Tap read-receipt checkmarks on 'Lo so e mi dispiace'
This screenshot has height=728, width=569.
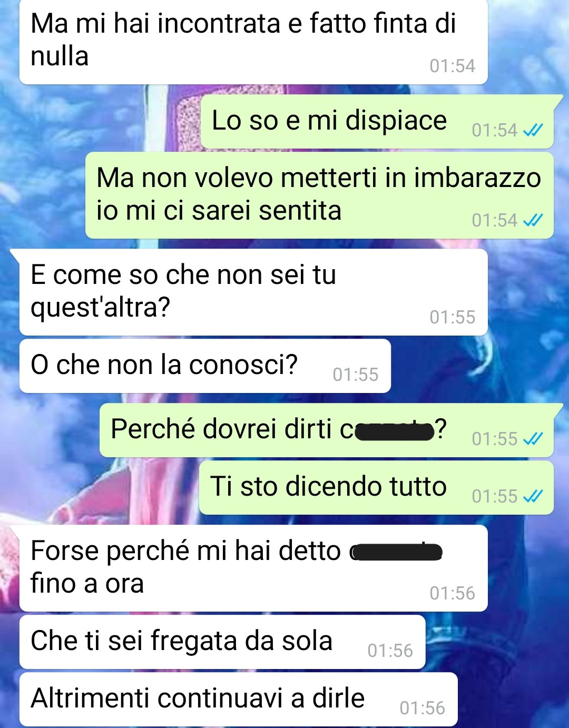click(x=533, y=130)
